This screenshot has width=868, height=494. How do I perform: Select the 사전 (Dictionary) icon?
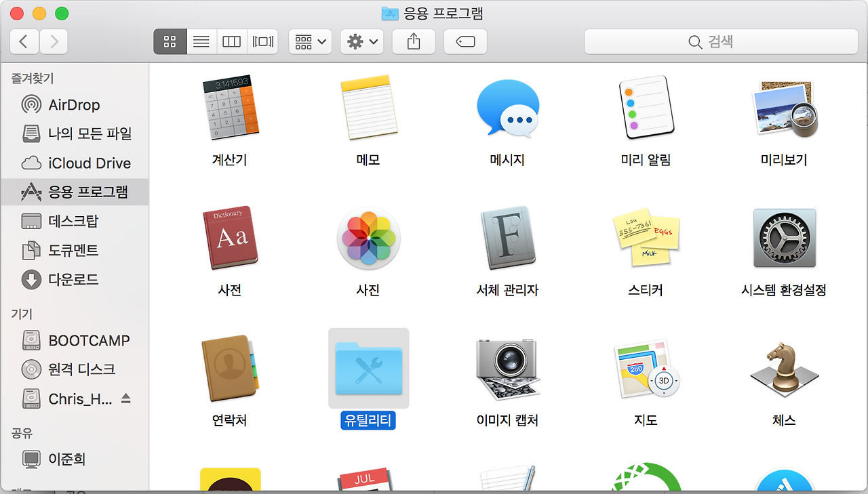click(231, 239)
